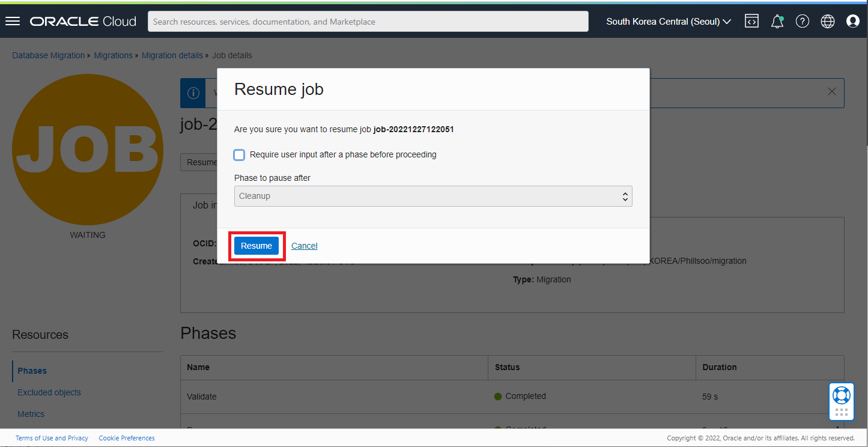The height and width of the screenshot is (447, 868).
Task: Open Terms of Use and Privacy link
Action: coord(52,438)
